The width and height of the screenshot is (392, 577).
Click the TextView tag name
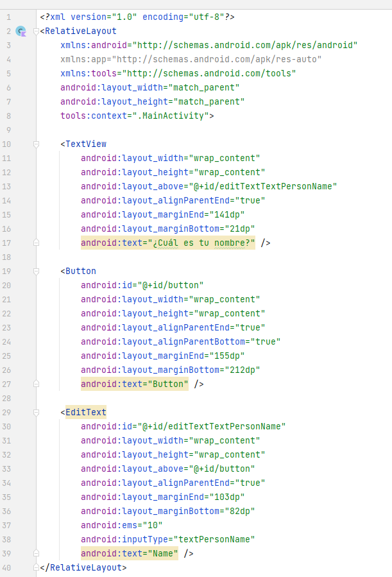[86, 144]
